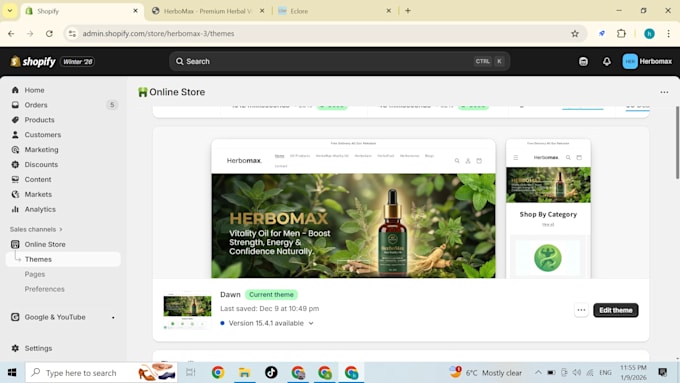Screen dimensions: 680x383
Task: Open File Explorer from the taskbar
Action: tap(244, 373)
